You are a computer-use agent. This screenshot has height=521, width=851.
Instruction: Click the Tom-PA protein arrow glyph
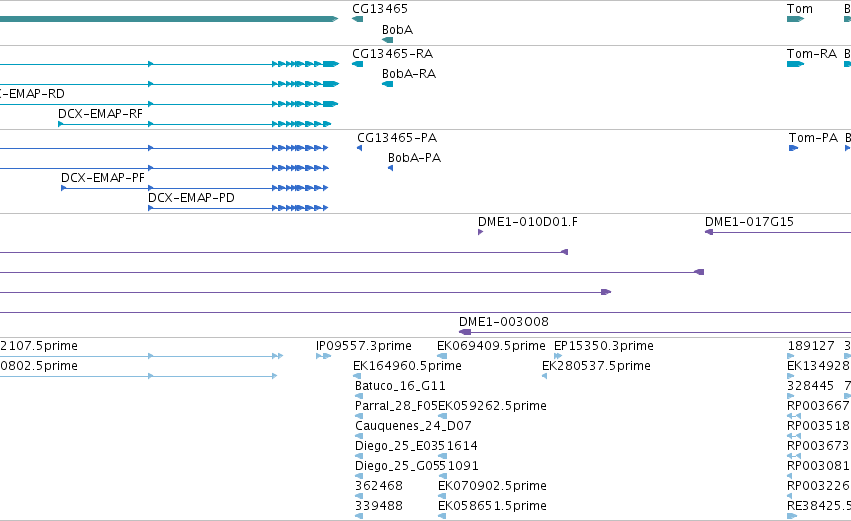793,148
